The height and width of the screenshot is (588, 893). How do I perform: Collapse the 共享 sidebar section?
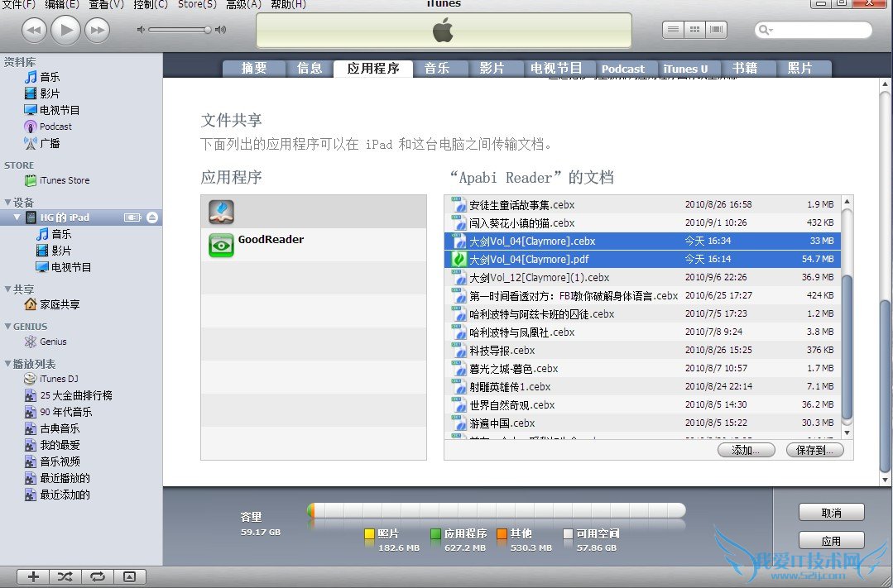(7, 289)
